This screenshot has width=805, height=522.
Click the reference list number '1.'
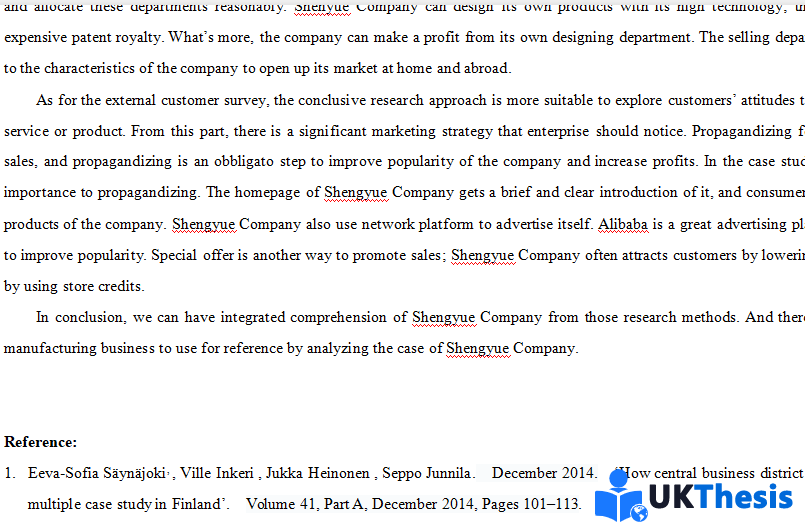pos(11,473)
